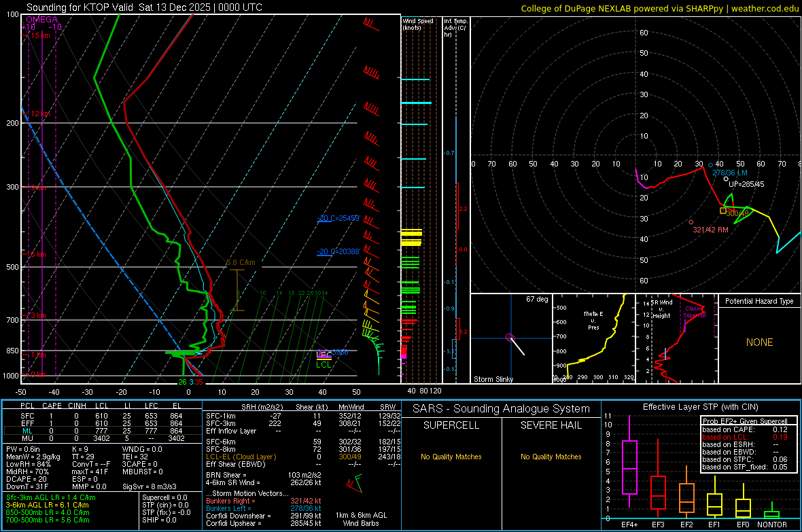Click the Bunkers Right = 321/42 kt line
802x532 pixels.
pyautogui.click(x=264, y=501)
